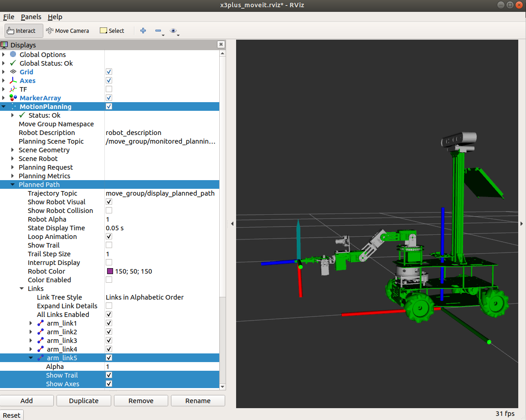This screenshot has height=420, width=526.
Task: Enable the TF display checkbox
Action: pyautogui.click(x=109, y=89)
